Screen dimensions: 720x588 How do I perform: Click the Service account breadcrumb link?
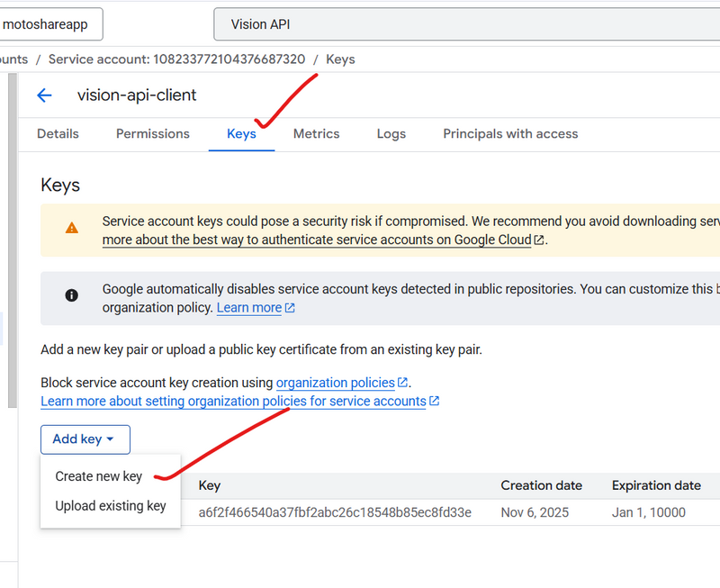pyautogui.click(x=176, y=59)
